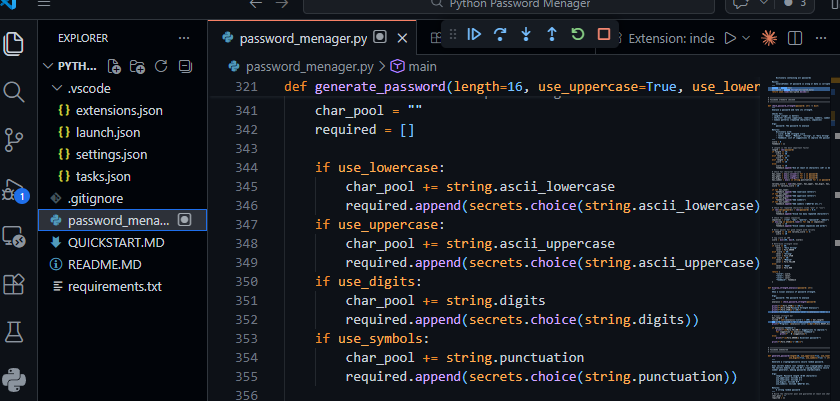Open the Search view in activity bar
This screenshot has height=401, width=840.
pos(13,92)
